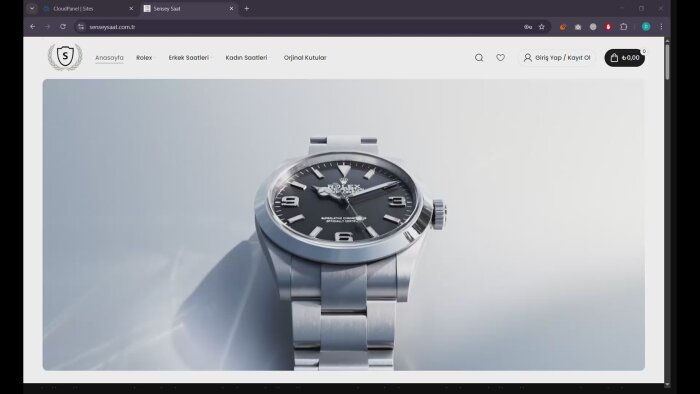This screenshot has width=700, height=394.
Task: Close the Sensey Saat tab
Action: tap(231, 8)
